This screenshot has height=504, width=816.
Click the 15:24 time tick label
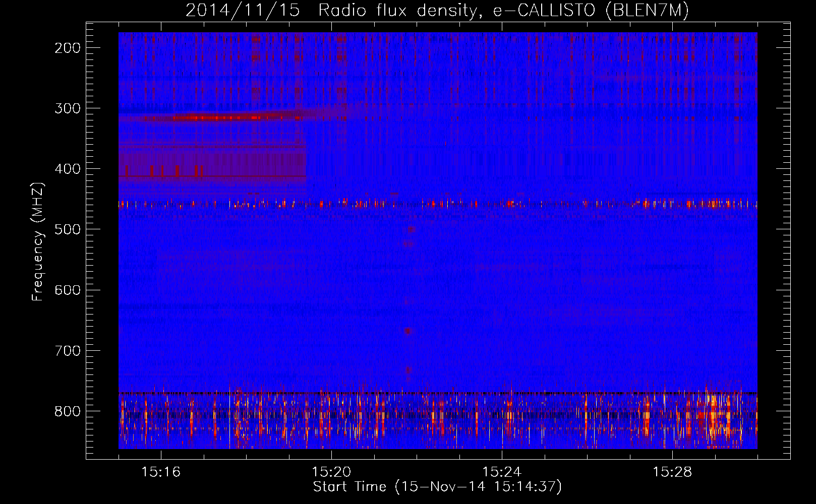click(x=502, y=472)
